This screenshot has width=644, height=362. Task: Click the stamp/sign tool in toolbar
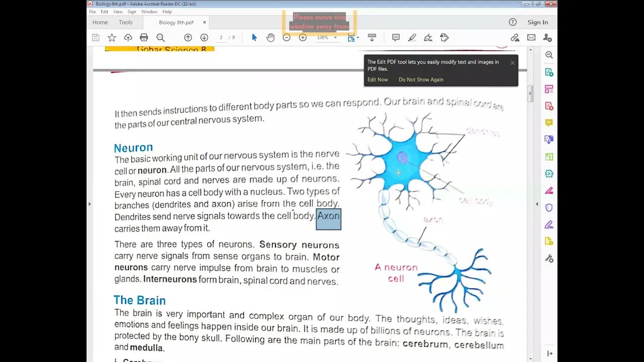444,38
